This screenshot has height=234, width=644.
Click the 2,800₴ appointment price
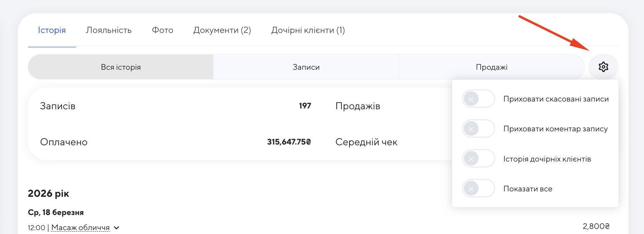click(x=596, y=226)
